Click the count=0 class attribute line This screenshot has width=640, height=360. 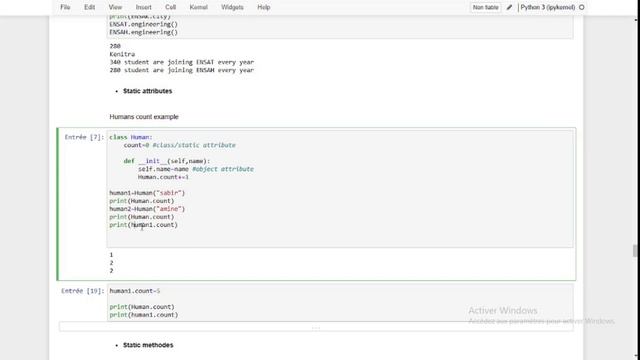(x=180, y=145)
